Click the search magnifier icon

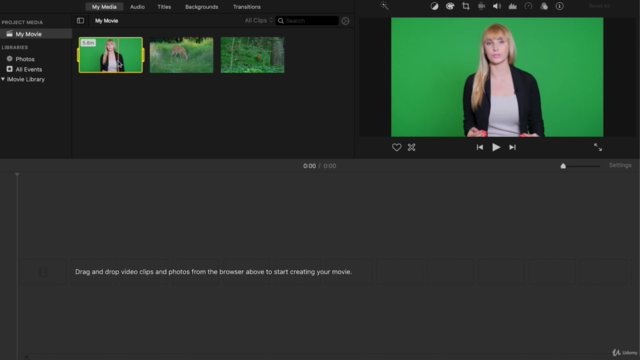tap(281, 21)
